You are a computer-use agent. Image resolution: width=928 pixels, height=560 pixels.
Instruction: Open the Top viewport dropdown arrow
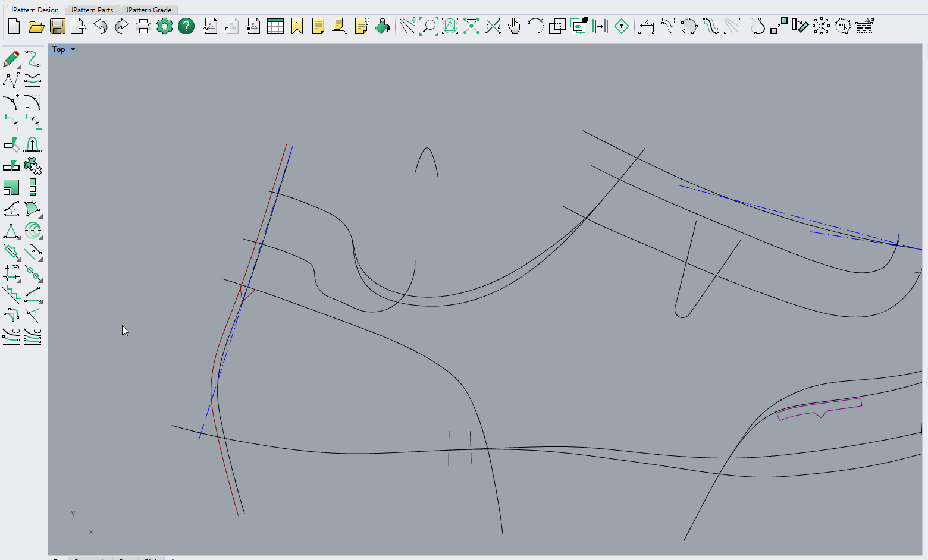[x=73, y=49]
